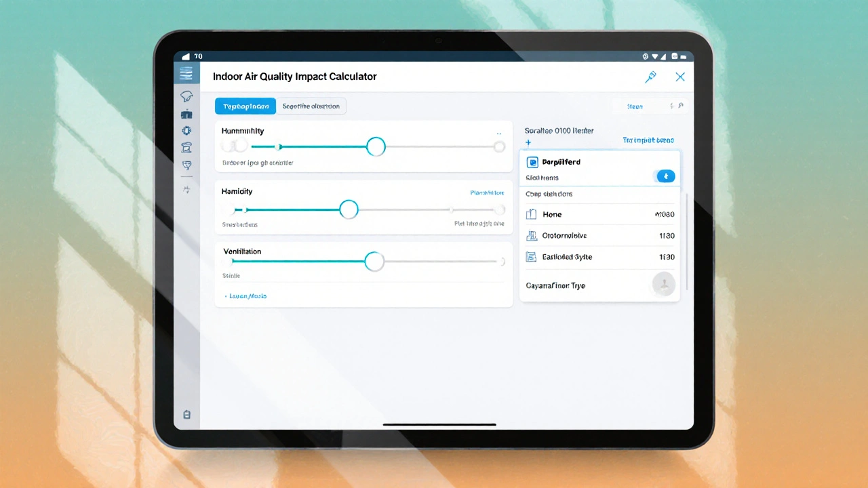The image size is (868, 488).
Task: Click the blue text link above the Darpiliferd card
Action: pos(648,140)
